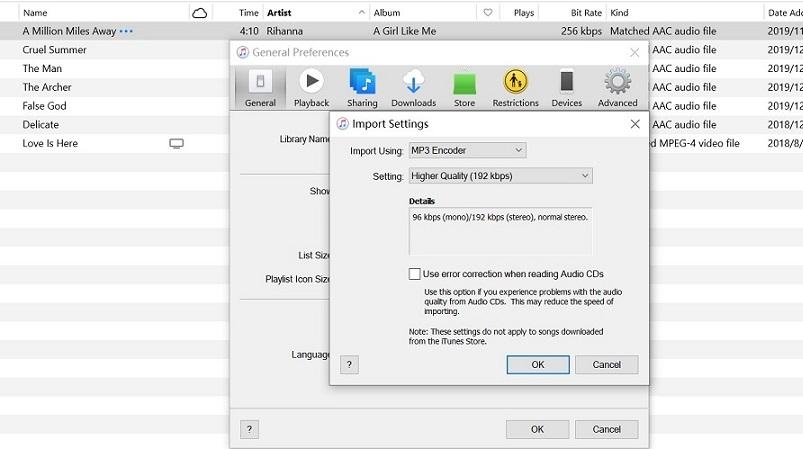Open the Downloads preferences tab
Screen dimensions: 803x449
413,88
